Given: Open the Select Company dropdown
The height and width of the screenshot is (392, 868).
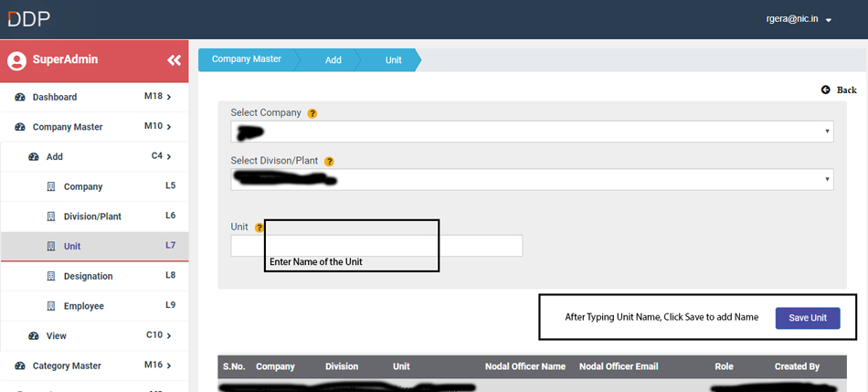Looking at the screenshot, I should pos(531,132).
